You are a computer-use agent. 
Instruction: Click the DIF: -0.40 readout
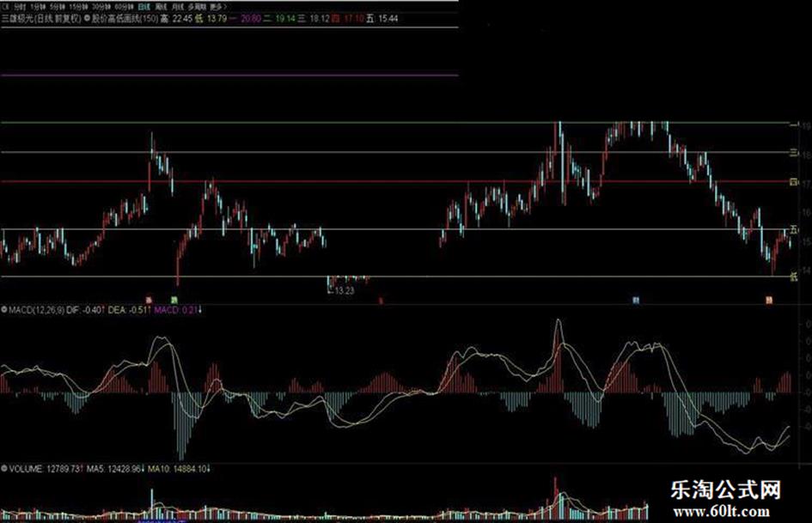point(85,310)
